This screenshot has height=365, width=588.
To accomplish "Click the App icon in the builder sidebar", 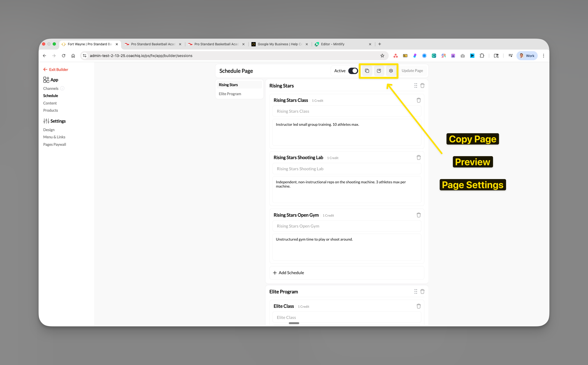I will coord(46,79).
